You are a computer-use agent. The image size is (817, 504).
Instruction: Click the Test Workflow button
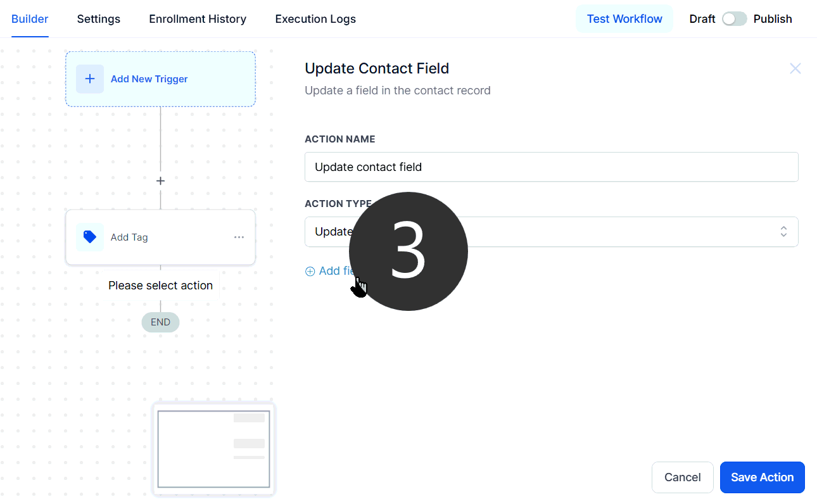[x=624, y=19]
